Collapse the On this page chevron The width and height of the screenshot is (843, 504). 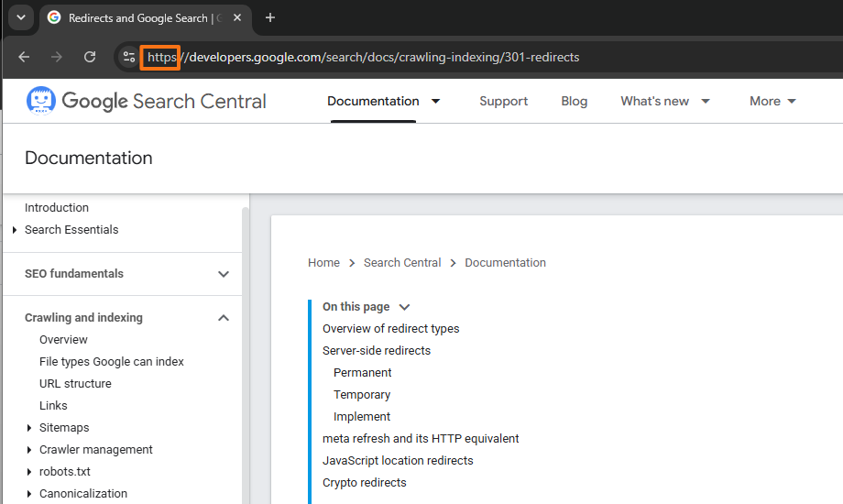(x=404, y=307)
